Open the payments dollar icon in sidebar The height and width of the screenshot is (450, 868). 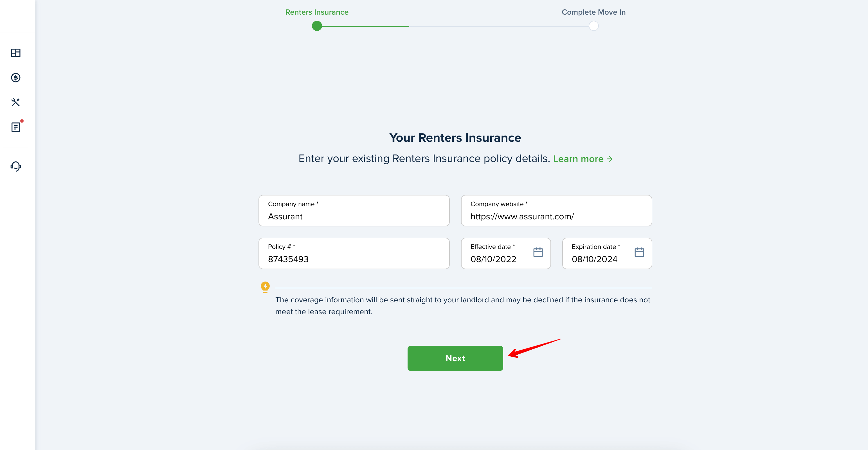(x=15, y=78)
